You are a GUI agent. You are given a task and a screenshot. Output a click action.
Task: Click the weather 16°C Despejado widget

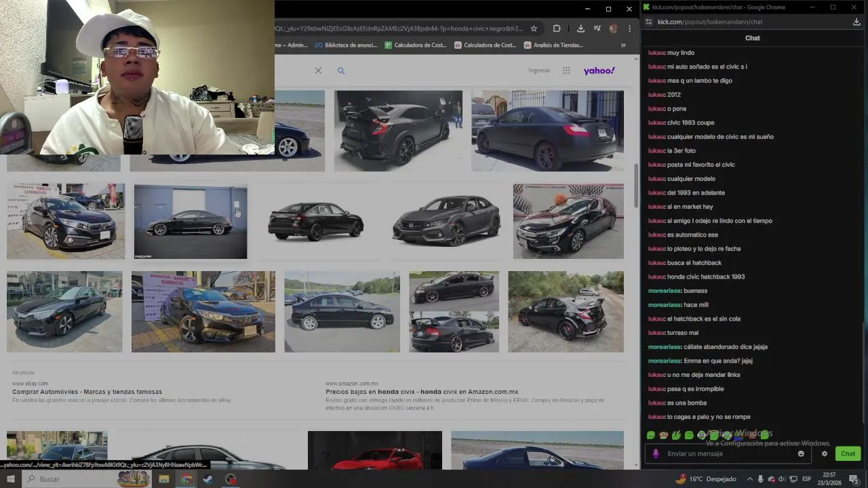(x=705, y=479)
